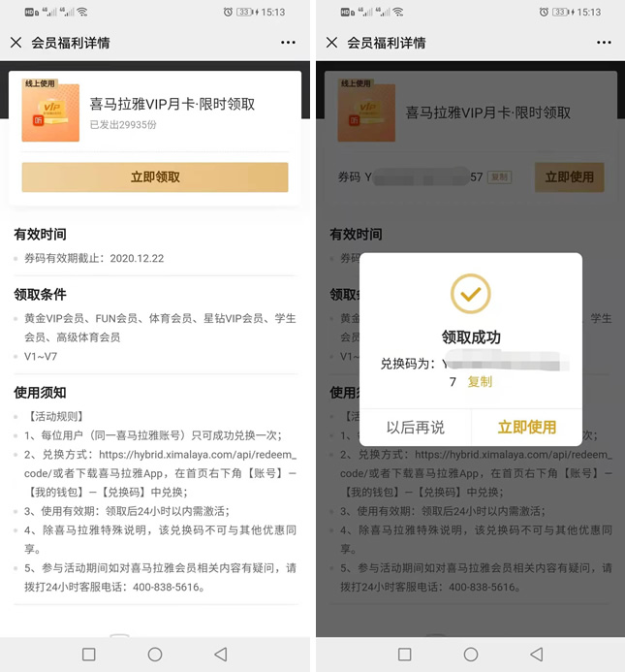
Task: Tap the alarm clock icon on right status bar
Action: (x=544, y=12)
